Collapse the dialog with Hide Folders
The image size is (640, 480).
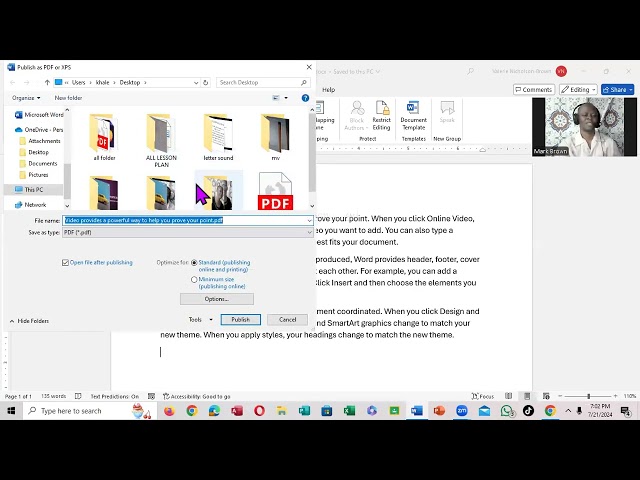29,321
